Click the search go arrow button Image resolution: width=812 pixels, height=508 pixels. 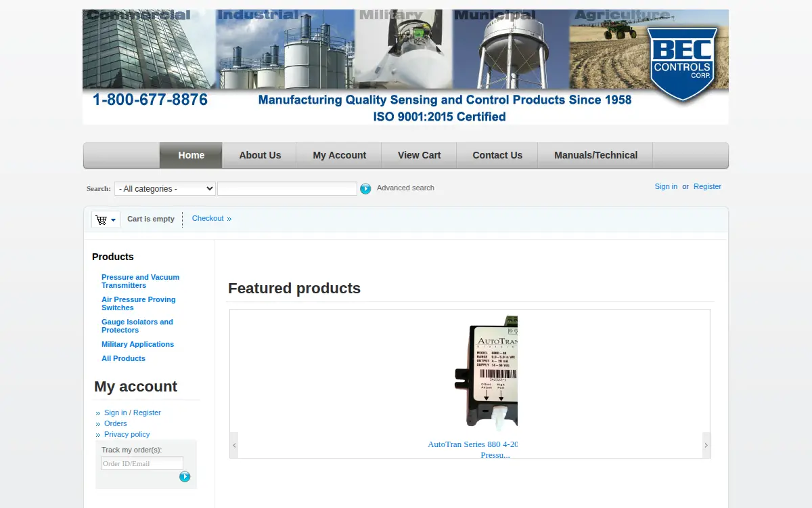[365, 189]
